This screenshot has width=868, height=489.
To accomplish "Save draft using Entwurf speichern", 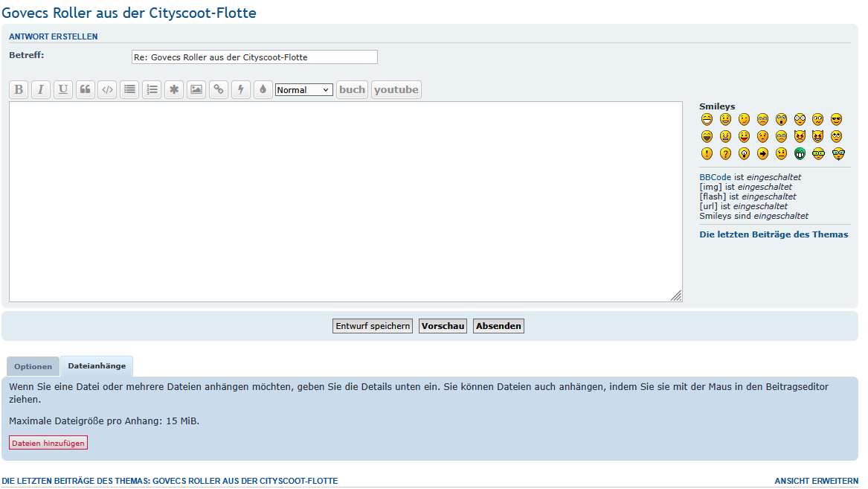I will pyautogui.click(x=373, y=326).
